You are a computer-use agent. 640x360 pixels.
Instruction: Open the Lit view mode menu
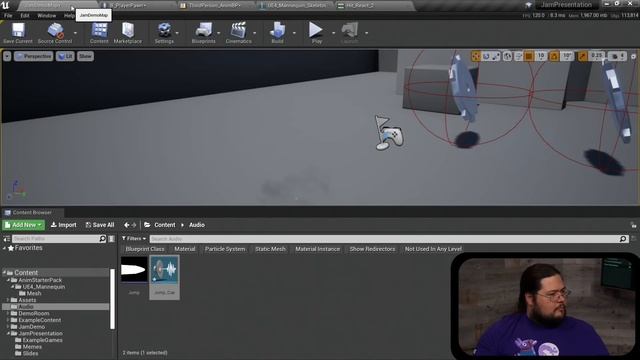pos(65,56)
